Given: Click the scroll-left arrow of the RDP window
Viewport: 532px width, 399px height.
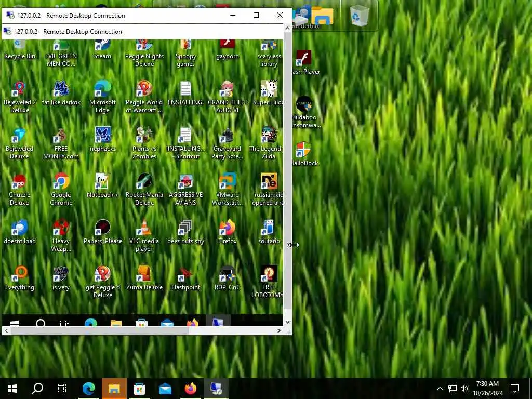Looking at the screenshot, I should pos(6,330).
